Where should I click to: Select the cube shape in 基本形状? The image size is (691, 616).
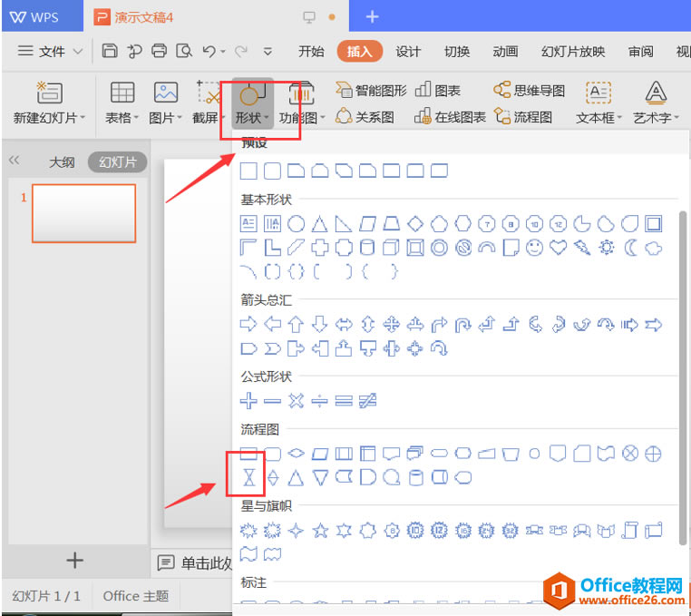(391, 248)
